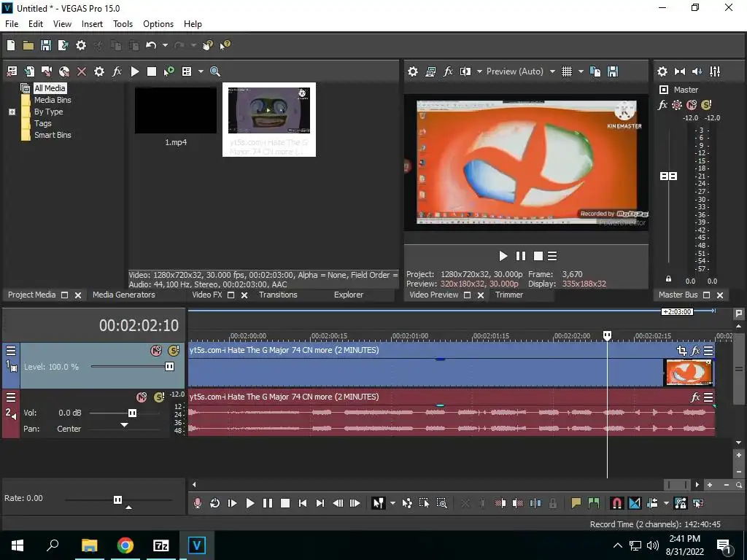Switch to the Trimmer tab
This screenshot has width=747, height=560.
pyautogui.click(x=508, y=295)
